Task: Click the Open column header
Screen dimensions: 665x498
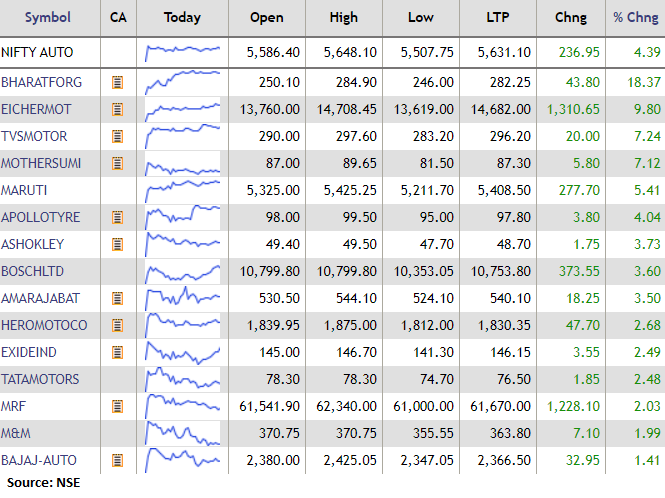Action: 267,17
